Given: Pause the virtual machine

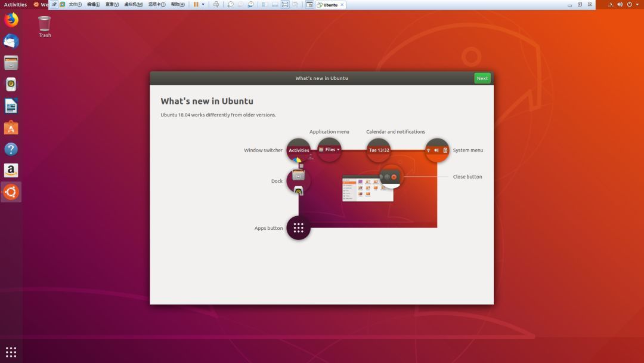Looking at the screenshot, I should pyautogui.click(x=196, y=4).
